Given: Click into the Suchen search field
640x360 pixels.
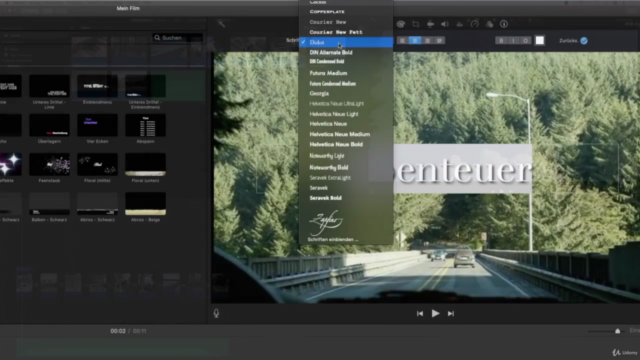Looking at the screenshot, I should [x=178, y=38].
